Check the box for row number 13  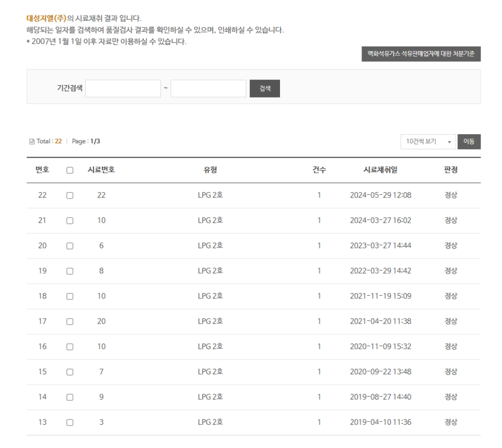coord(70,422)
